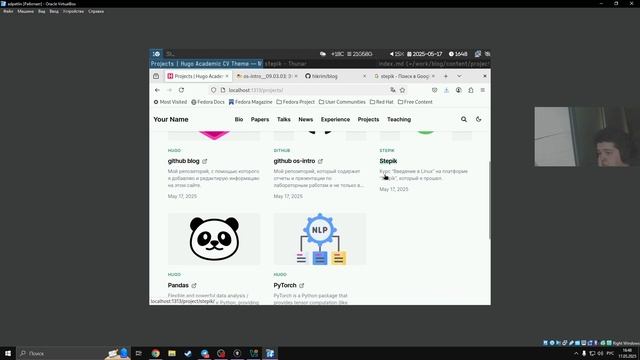Go to the Papers nav item
Image resolution: width=640 pixels, height=360 pixels.
coord(260,119)
